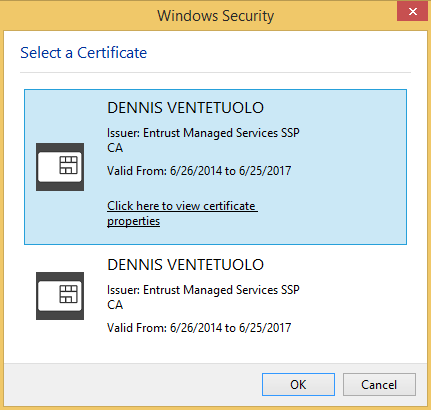Dismiss the dialog with the Cancel button

click(x=379, y=385)
